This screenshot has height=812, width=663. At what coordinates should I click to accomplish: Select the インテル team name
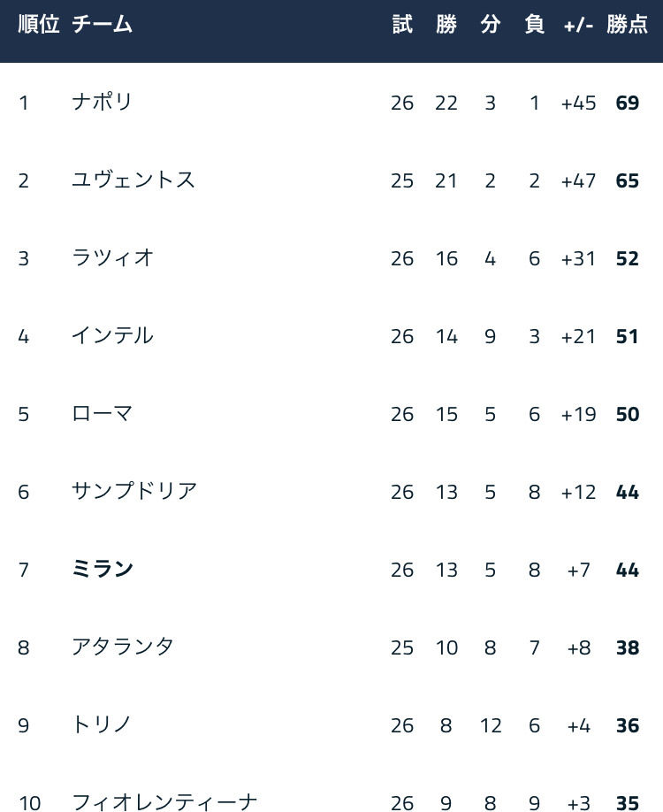112,335
